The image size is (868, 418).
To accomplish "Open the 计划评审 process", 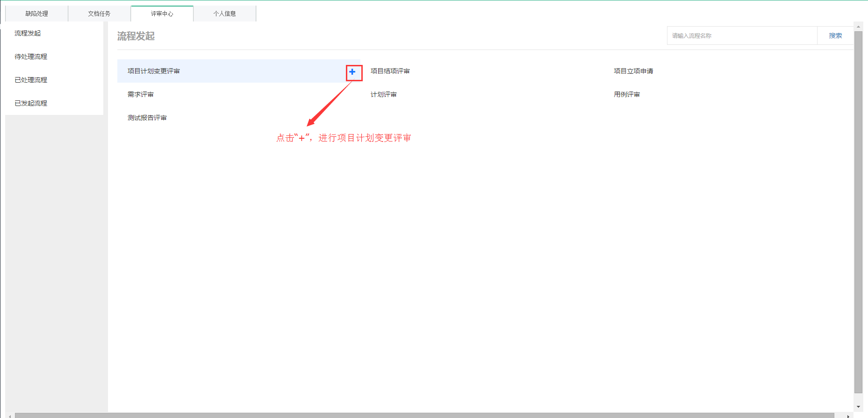I will point(383,94).
